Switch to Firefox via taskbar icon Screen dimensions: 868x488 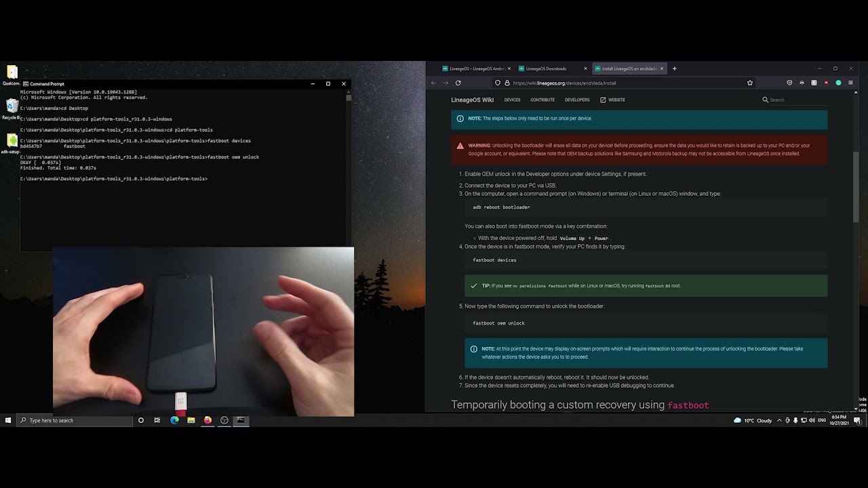pyautogui.click(x=208, y=420)
